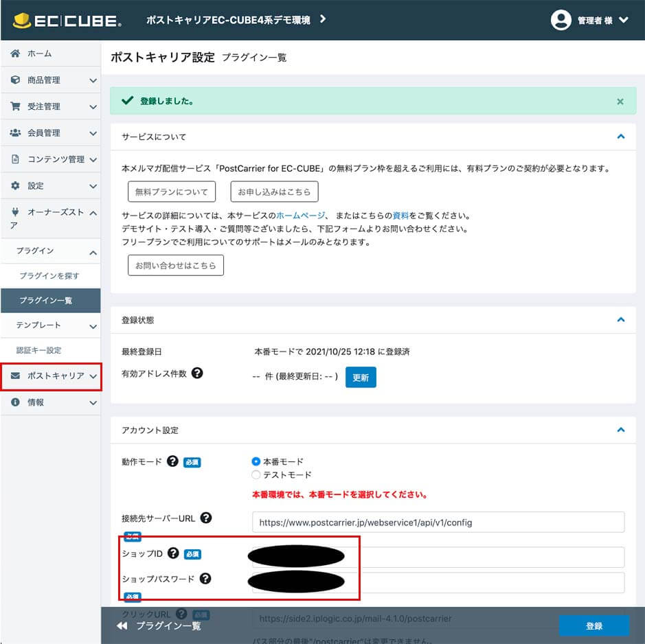Expand the 情報 menu chevron
This screenshot has height=644, width=645.
click(93, 403)
